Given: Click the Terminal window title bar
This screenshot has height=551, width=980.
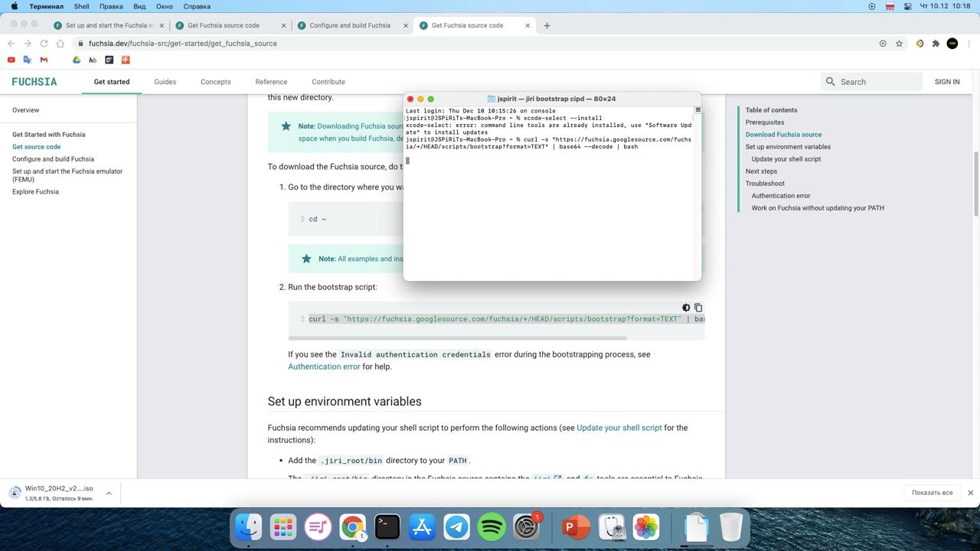Looking at the screenshot, I should (x=551, y=99).
